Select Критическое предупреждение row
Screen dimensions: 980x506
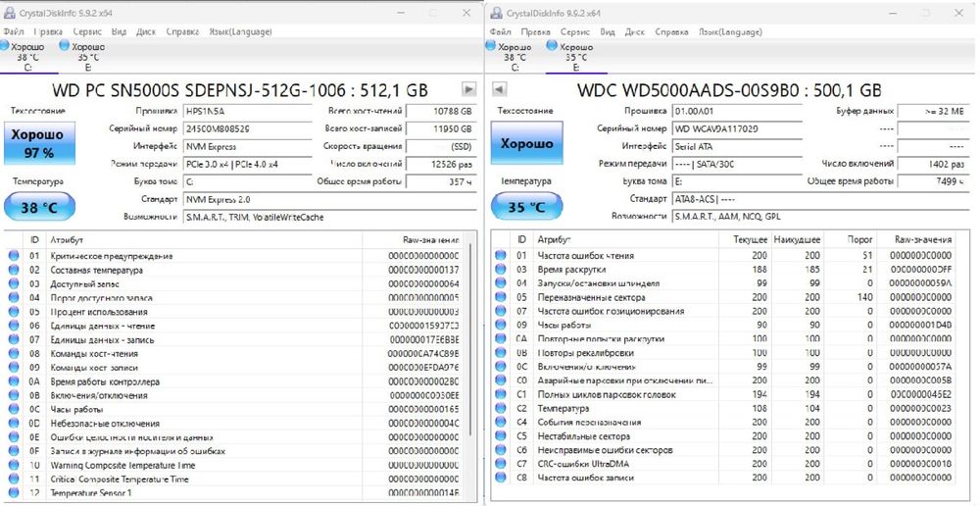pyautogui.click(x=234, y=256)
